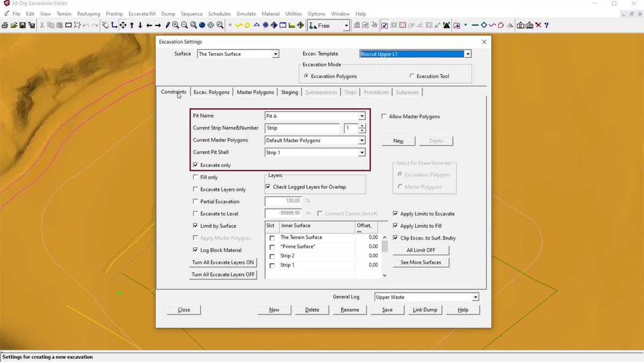This screenshot has width=644, height=362.
Task: Select the zoom in magnifier tool
Action: coord(175,25)
